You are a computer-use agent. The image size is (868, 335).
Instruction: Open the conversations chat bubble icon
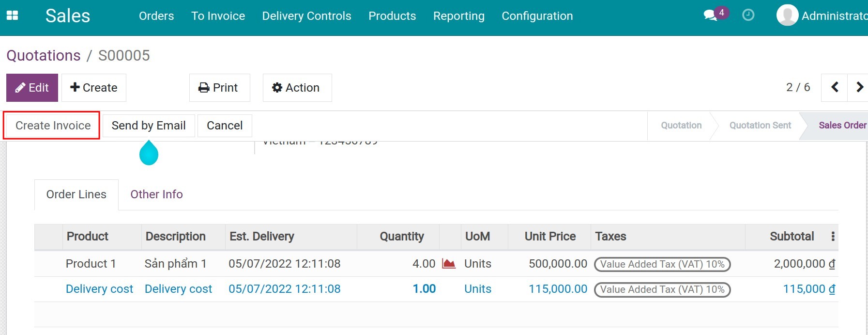tap(710, 16)
